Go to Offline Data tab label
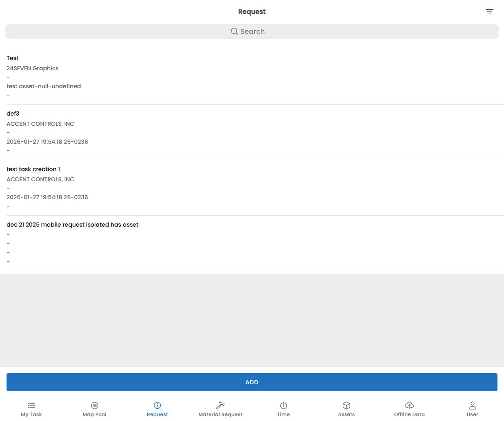Image resolution: width=504 pixels, height=421 pixels. point(409,414)
